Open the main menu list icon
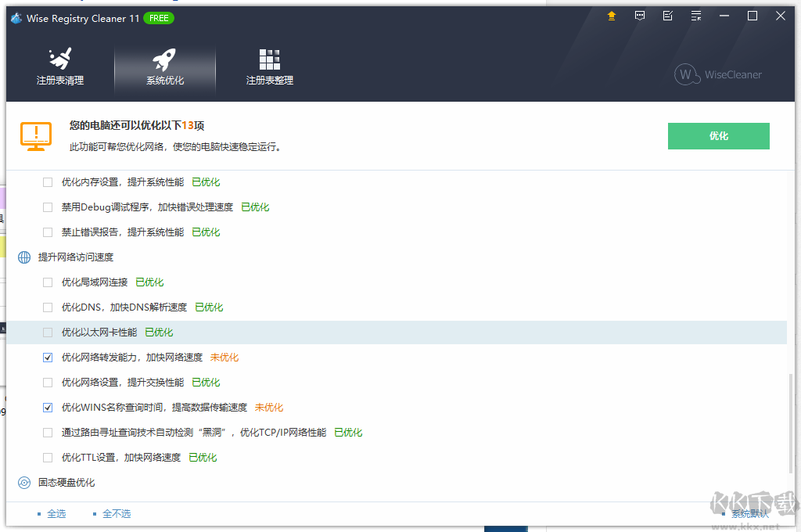 click(x=695, y=15)
